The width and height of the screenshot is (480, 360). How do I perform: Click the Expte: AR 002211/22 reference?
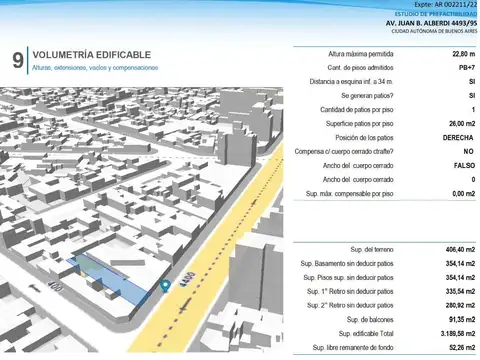446,5
